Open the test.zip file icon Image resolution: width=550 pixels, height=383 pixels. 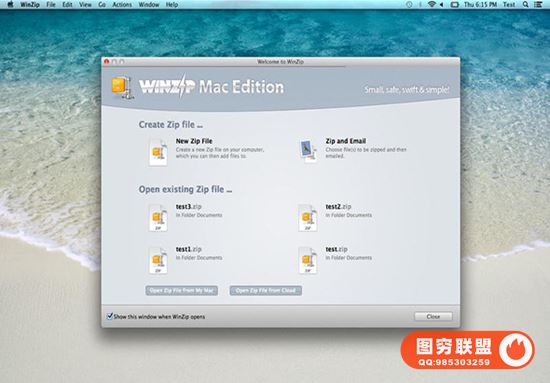pos(308,261)
